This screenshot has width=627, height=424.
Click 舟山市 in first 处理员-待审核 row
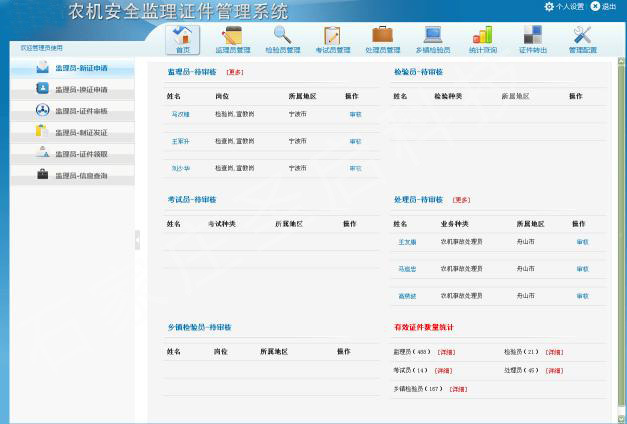pyautogui.click(x=525, y=242)
